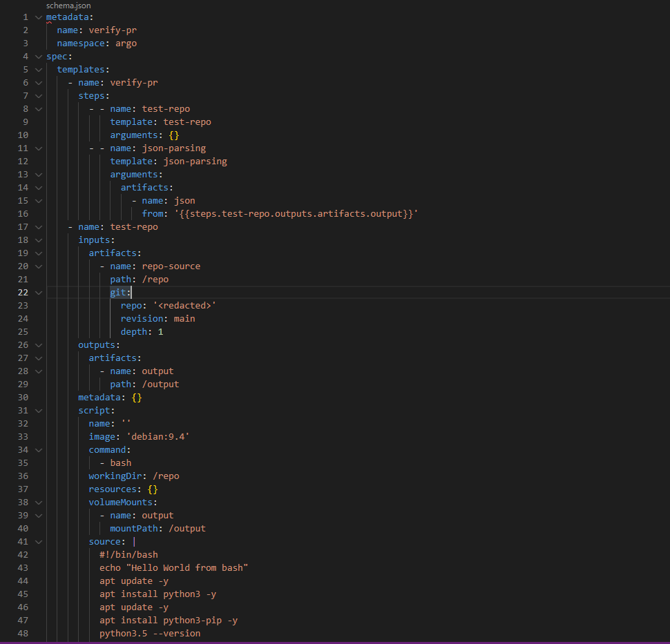The image size is (670, 644).
Task: Collapse the inputs block on line 18
Action: tap(39, 240)
